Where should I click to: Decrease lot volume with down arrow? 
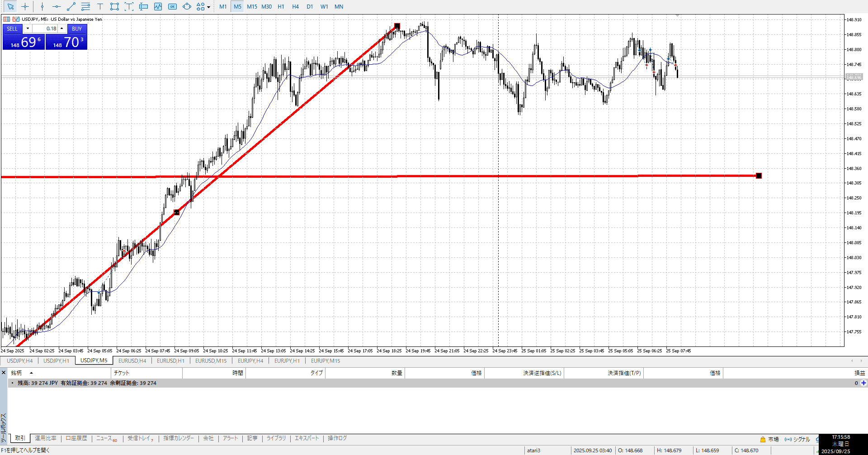pos(28,28)
